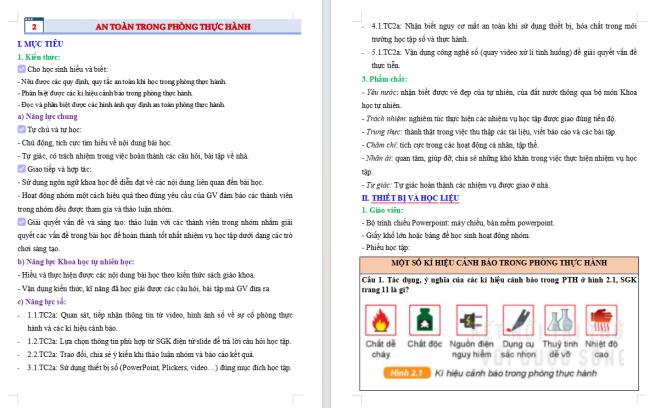Click the poison "Chất độc" bottle icon
The width and height of the screenshot is (650, 408).
pyautogui.click(x=424, y=320)
